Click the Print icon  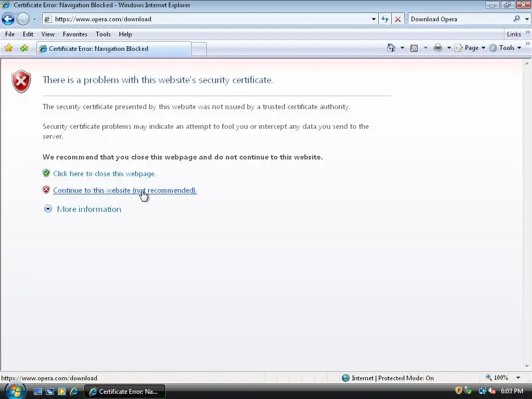click(437, 48)
